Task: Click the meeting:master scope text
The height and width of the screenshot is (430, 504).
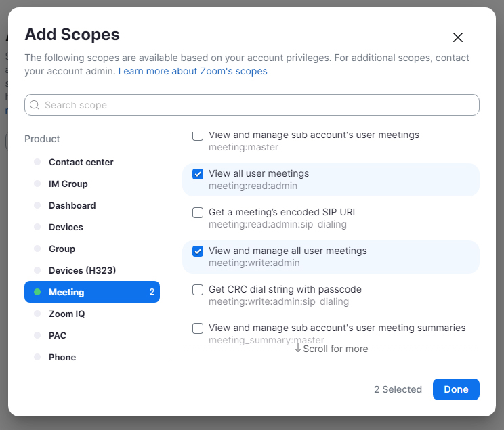Action: [243, 147]
